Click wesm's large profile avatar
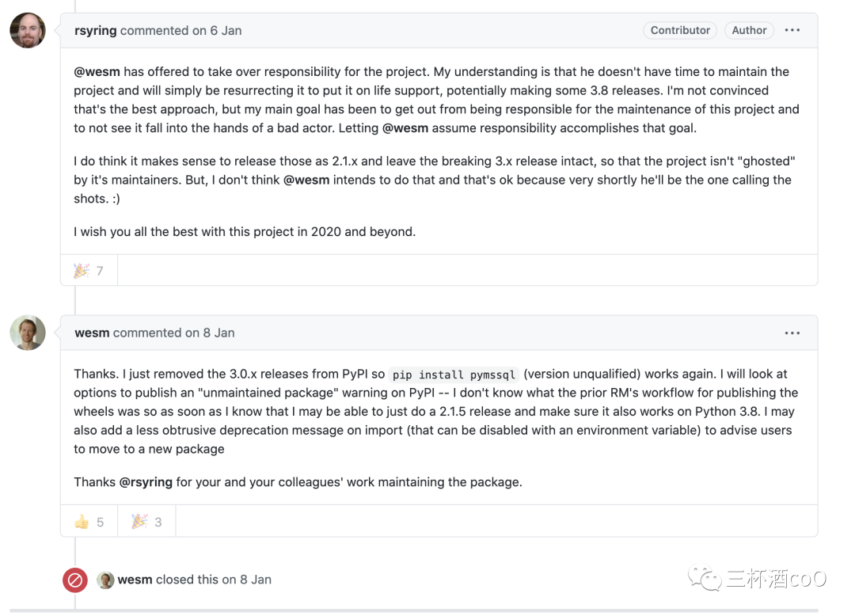 28,333
